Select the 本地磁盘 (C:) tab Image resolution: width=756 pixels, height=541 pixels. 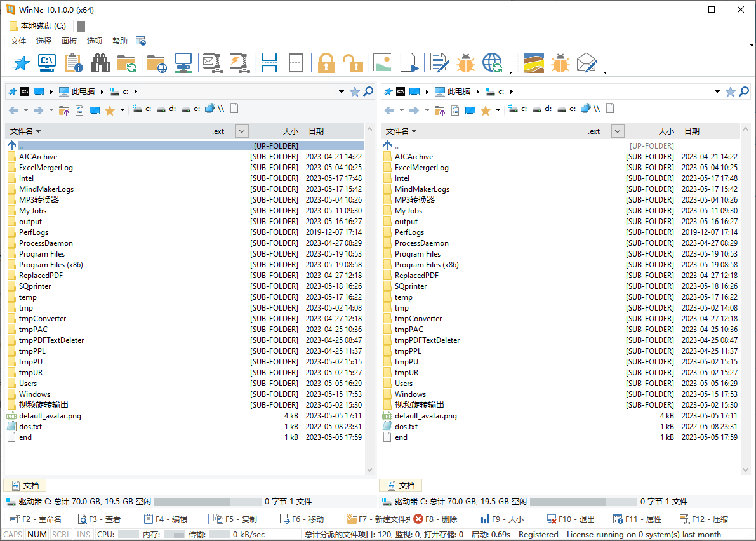point(38,26)
